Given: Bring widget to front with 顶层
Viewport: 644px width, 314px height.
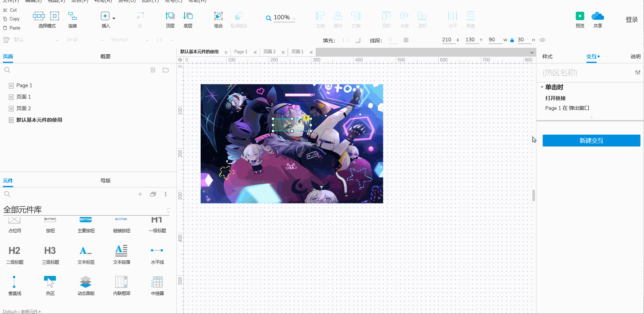Looking at the screenshot, I should pyautogui.click(x=170, y=16).
